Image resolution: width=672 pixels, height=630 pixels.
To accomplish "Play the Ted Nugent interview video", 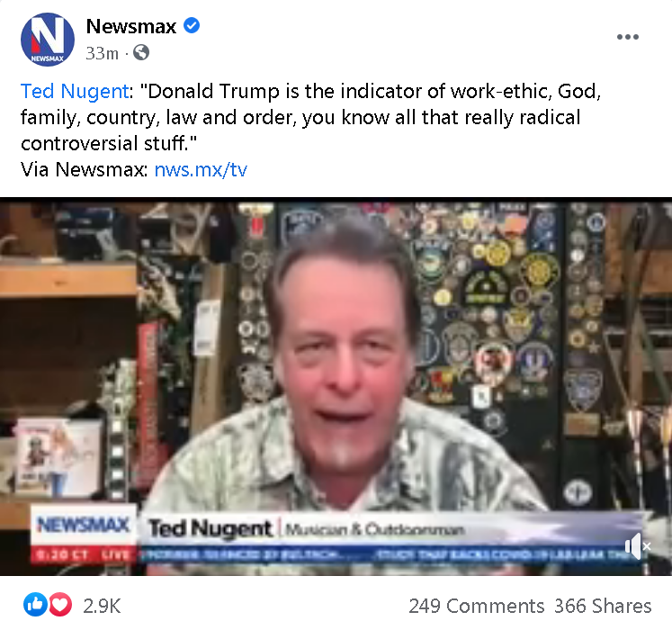I will [x=336, y=386].
